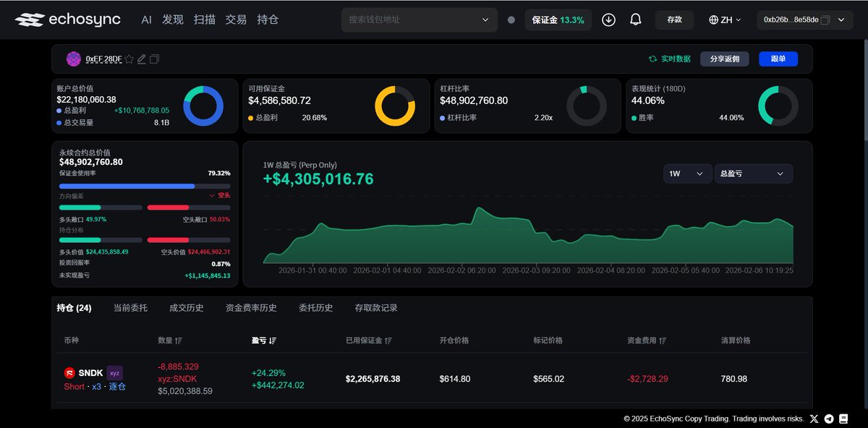The width and height of the screenshot is (868, 428).
Task: Switch to 存取款记录 tab
Action: point(376,308)
